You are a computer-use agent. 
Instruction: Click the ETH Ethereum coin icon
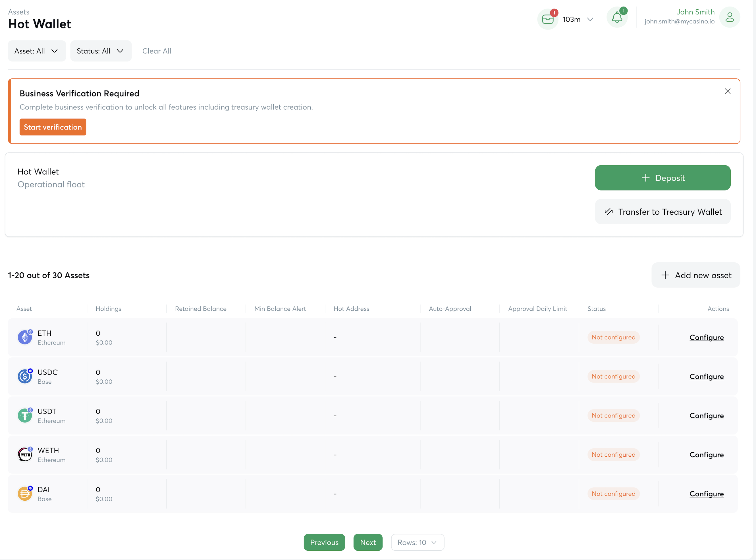tap(25, 337)
